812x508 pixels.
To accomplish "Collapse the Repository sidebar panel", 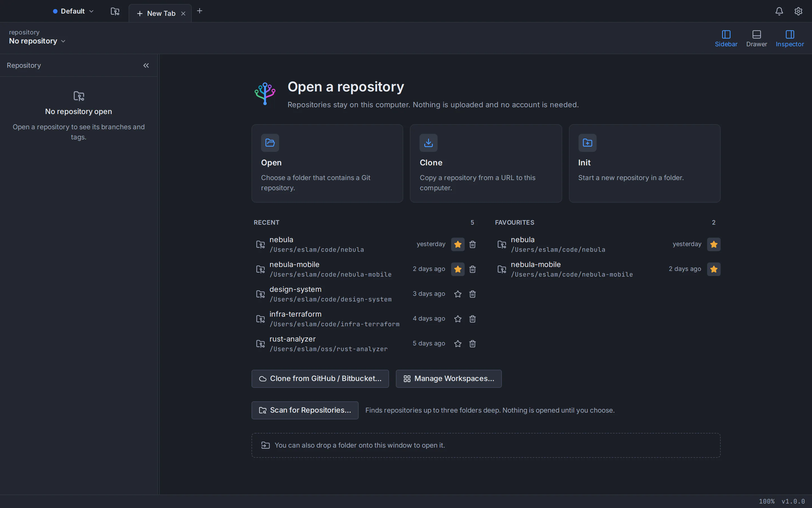I will [x=146, y=65].
